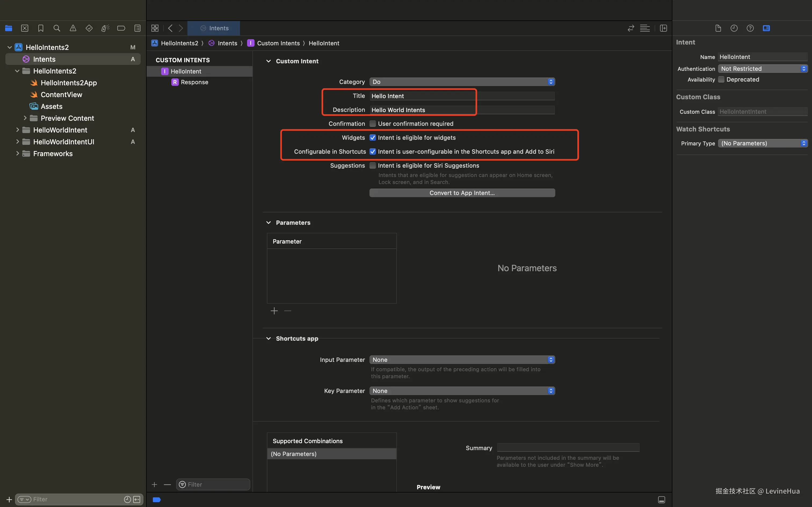Show the Bookmark navigator

[x=41, y=28]
